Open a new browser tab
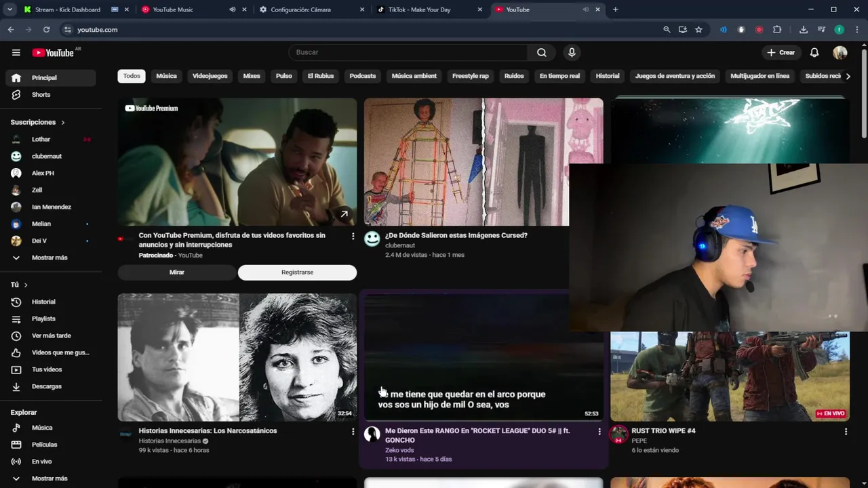This screenshot has width=868, height=488. click(x=615, y=9)
